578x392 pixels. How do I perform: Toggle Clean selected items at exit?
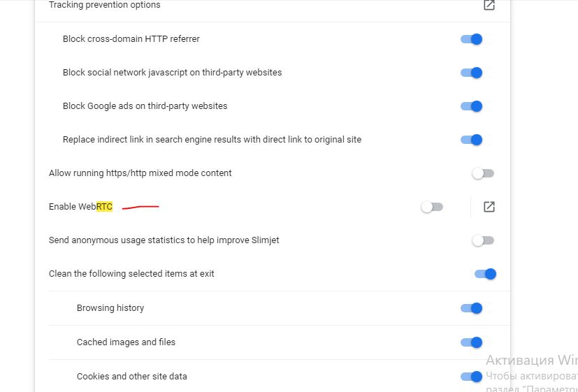click(x=485, y=274)
